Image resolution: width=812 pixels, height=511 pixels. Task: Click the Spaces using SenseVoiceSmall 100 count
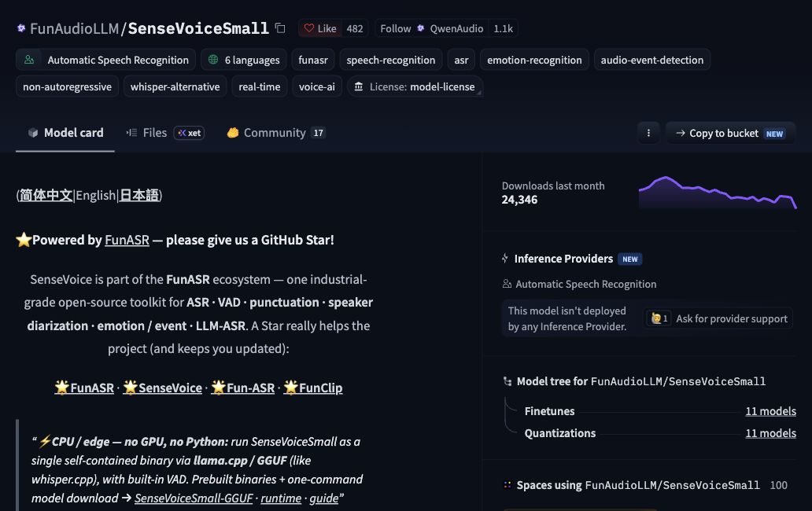[778, 485]
